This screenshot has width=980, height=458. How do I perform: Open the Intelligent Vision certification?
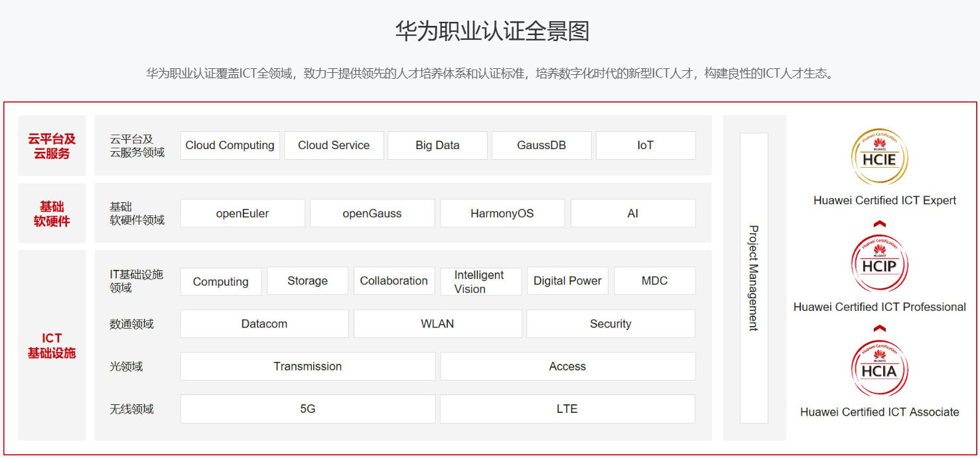[481, 281]
